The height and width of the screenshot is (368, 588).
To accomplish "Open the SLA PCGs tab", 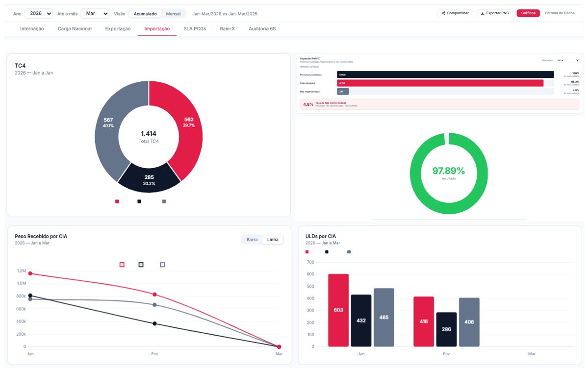I will (x=195, y=28).
